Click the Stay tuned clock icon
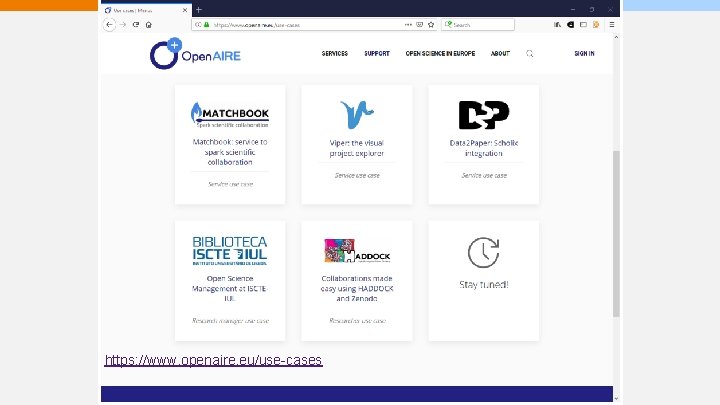This screenshot has width=720, height=405. (484, 252)
